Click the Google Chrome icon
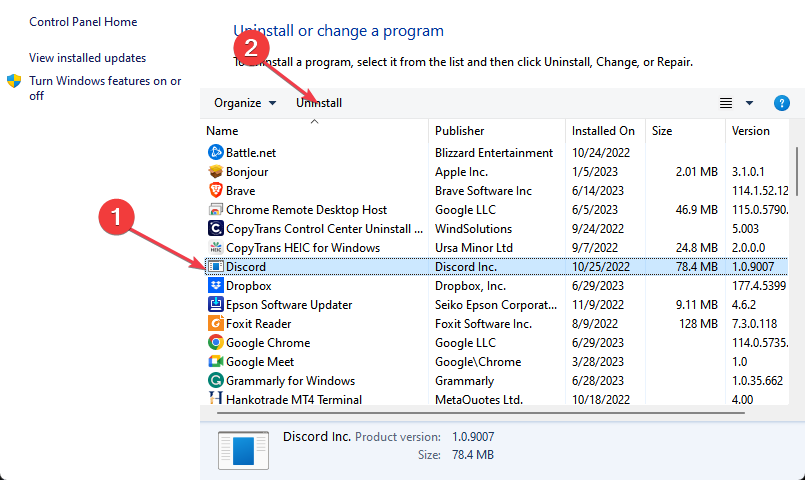The width and height of the screenshot is (805, 480). pyautogui.click(x=215, y=342)
